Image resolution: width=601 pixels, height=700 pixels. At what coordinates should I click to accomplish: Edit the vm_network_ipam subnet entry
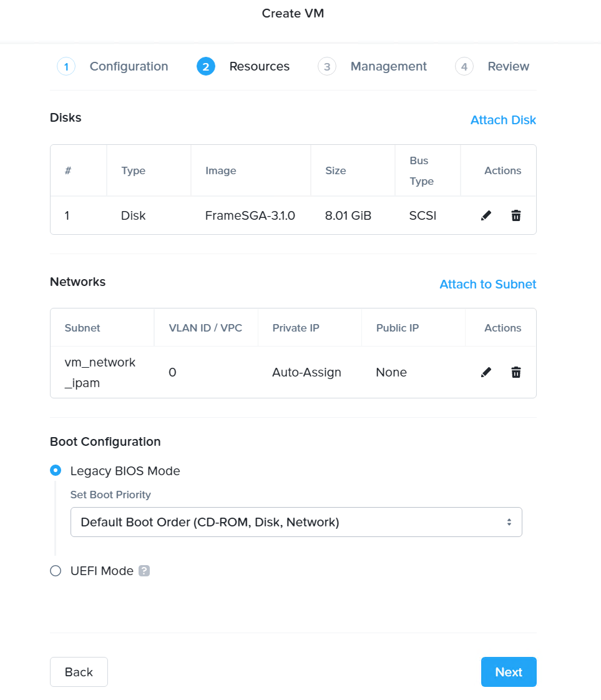click(486, 372)
